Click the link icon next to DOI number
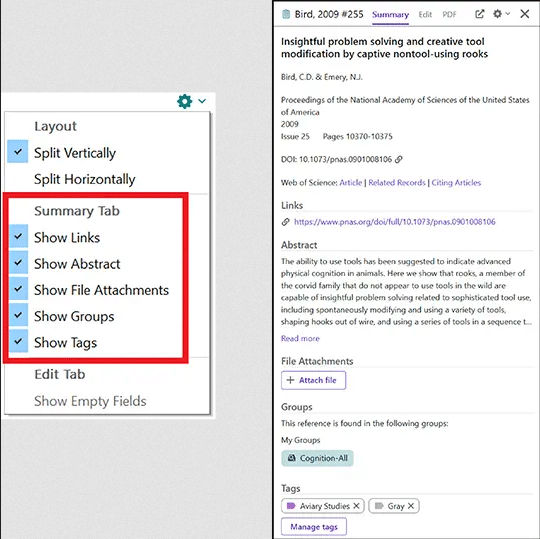Screen dimensions: 540x539 click(399, 159)
